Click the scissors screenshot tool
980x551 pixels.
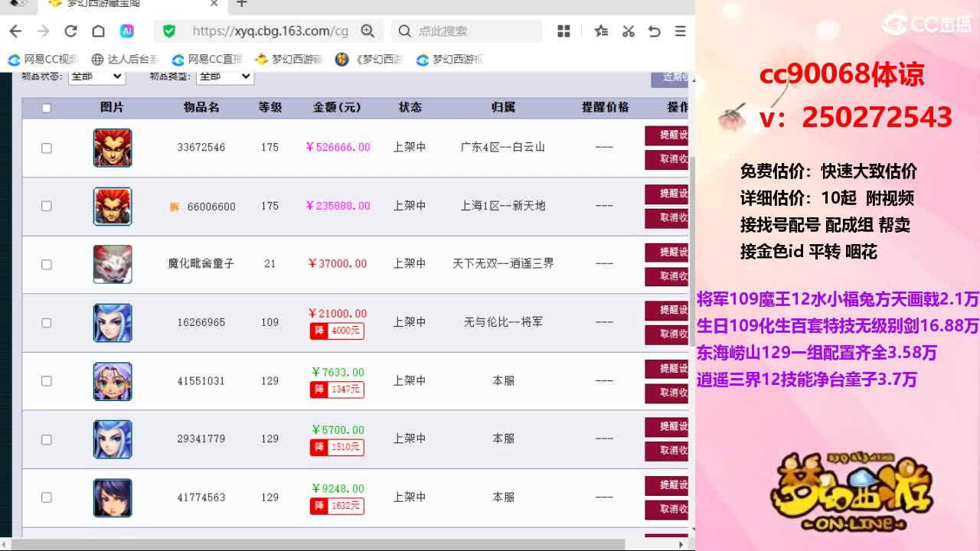629,31
